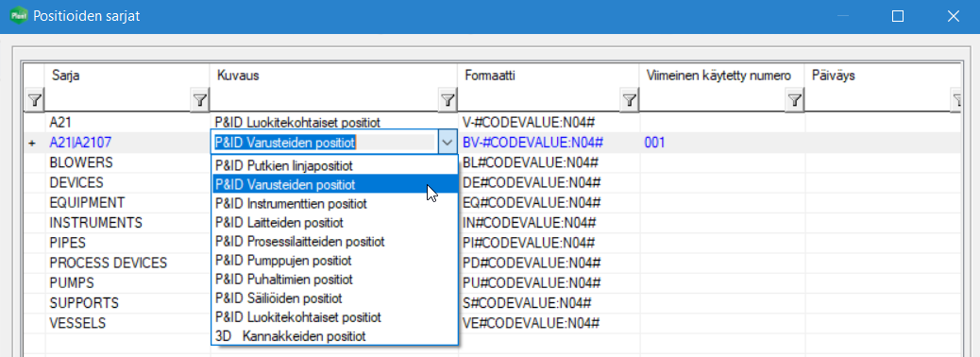Viewport: 980px width, 357px height.
Task: Select the A21|A2107 series cell
Action: coord(127,144)
